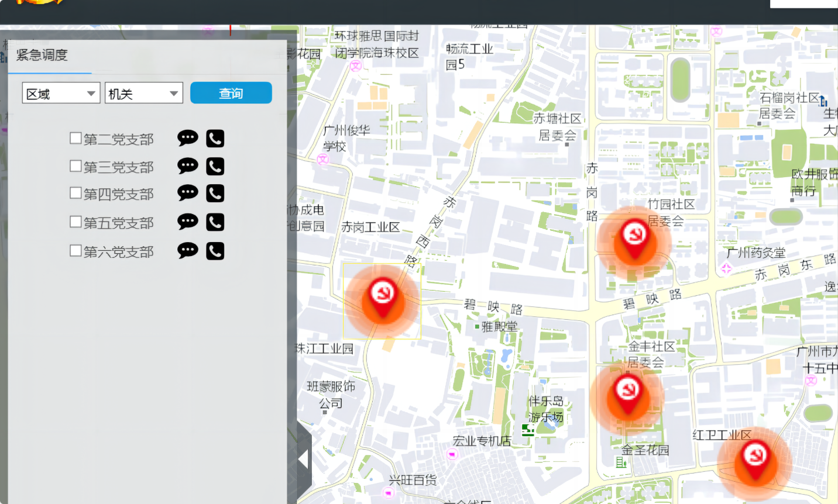Click 伴乐岛游乐场 map label

pyautogui.click(x=546, y=409)
